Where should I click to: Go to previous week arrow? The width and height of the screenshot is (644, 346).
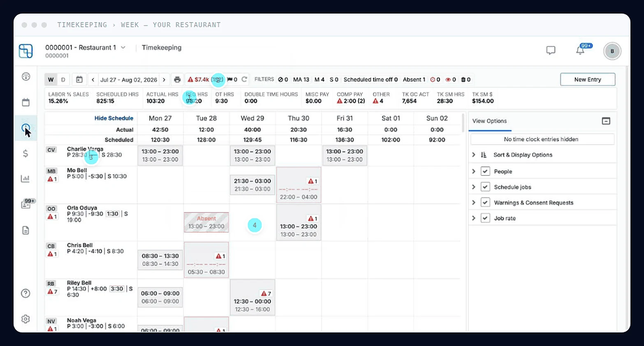[x=93, y=80]
